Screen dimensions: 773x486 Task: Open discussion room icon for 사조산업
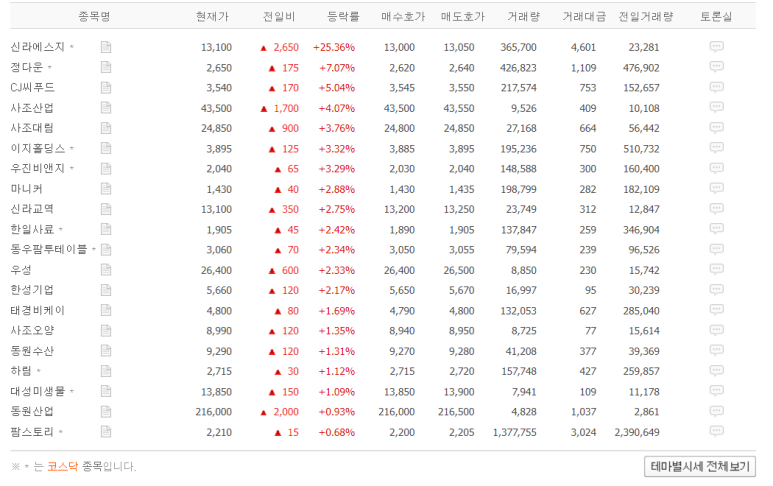click(x=716, y=107)
